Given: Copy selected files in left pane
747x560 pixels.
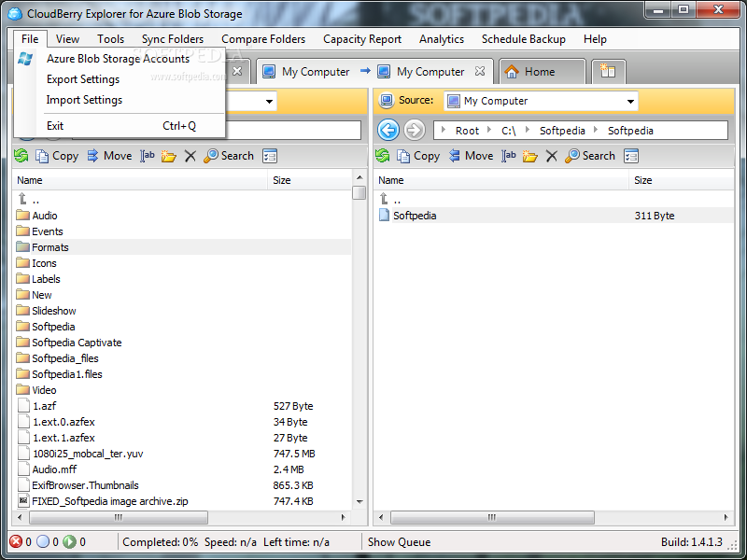Looking at the screenshot, I should [x=57, y=156].
